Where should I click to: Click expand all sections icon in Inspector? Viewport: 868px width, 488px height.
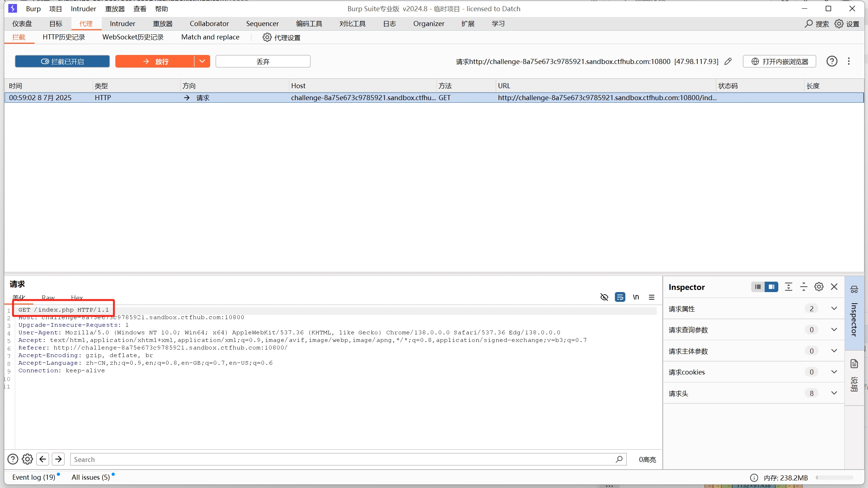788,287
